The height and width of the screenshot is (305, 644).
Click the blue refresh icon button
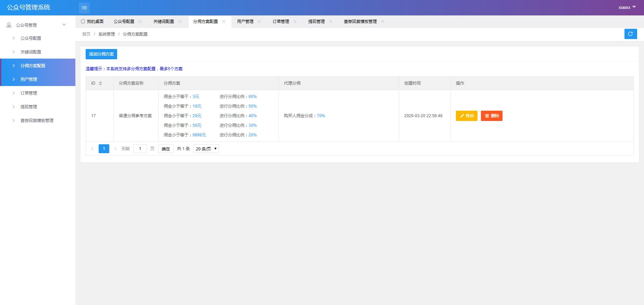[x=630, y=34]
